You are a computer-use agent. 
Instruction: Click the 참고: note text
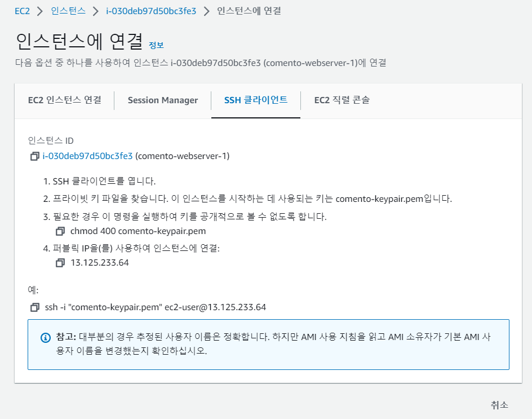(x=273, y=343)
